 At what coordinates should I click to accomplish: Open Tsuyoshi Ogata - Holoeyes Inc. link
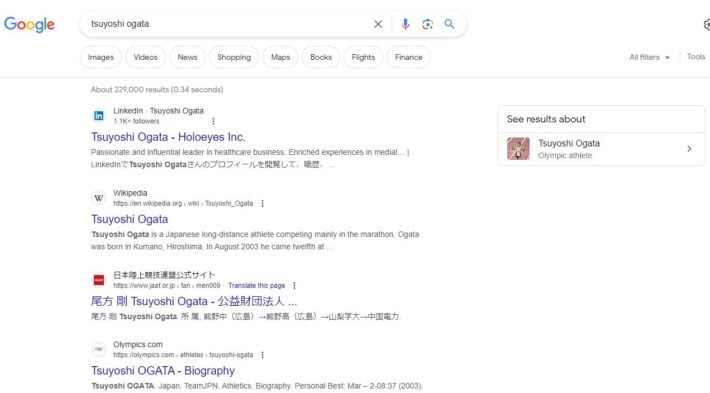click(168, 137)
